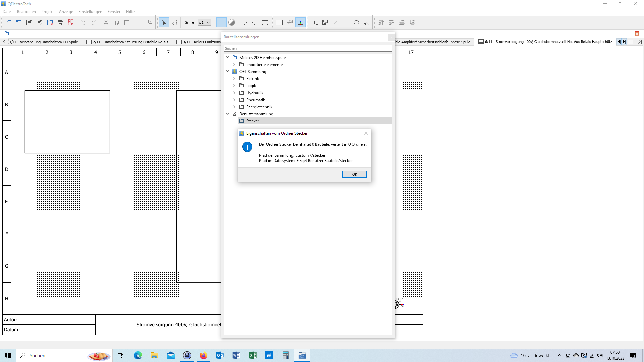The image size is (644, 362).
Task: Select the hand pan tool
Action: pyautogui.click(x=174, y=22)
